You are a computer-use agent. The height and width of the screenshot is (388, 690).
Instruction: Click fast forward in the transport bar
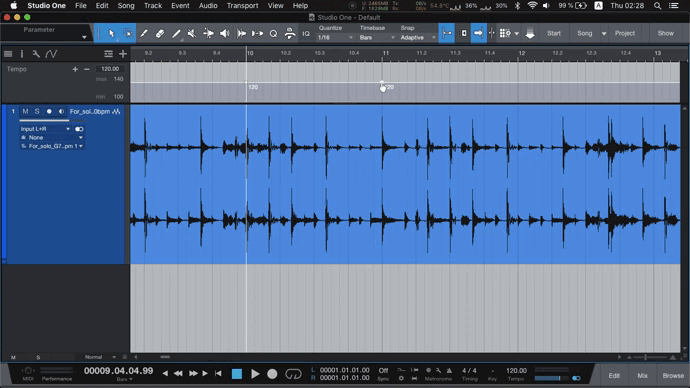(193, 373)
